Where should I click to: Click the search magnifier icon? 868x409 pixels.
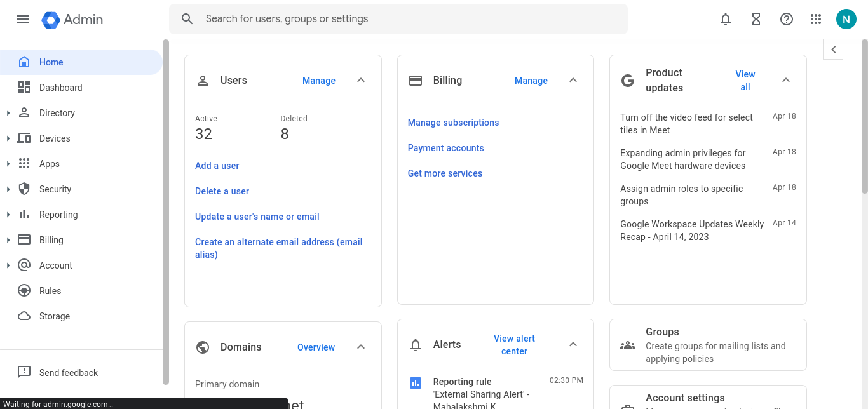[187, 19]
